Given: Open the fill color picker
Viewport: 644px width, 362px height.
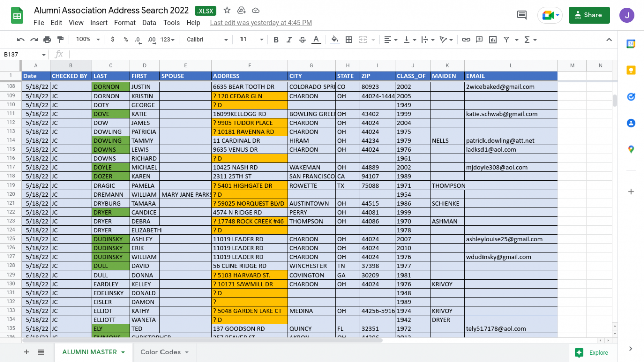Looking at the screenshot, I should coord(335,40).
